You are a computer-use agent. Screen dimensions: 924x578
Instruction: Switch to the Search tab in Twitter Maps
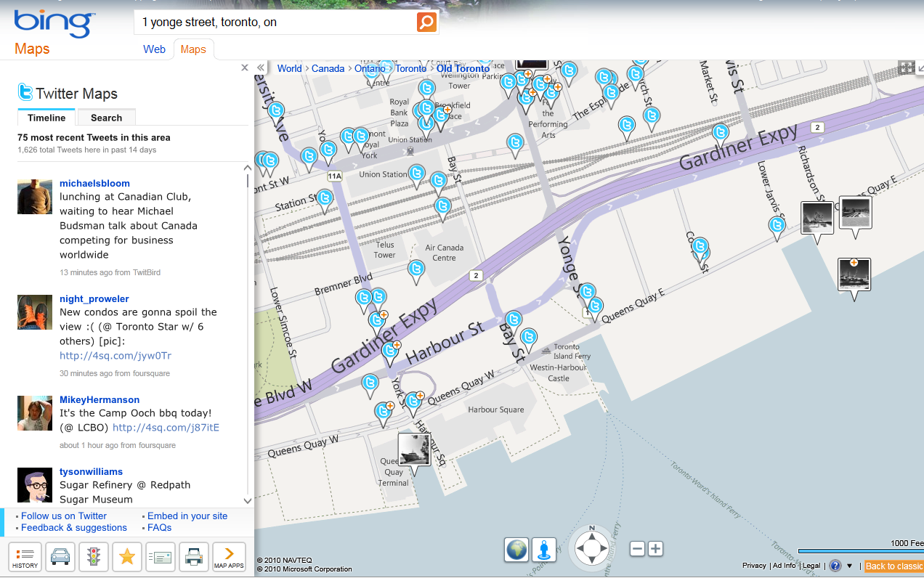(106, 118)
